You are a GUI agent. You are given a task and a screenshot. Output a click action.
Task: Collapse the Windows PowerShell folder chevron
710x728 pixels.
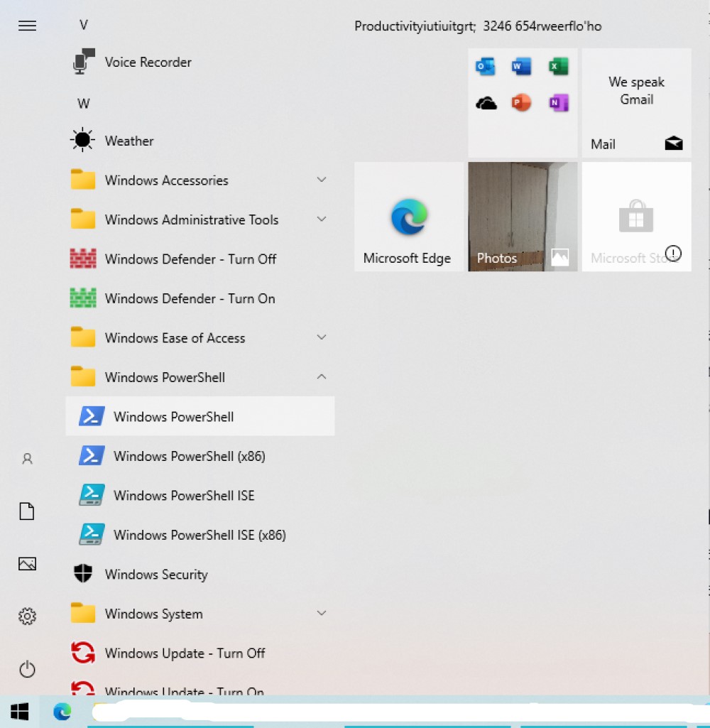point(321,376)
